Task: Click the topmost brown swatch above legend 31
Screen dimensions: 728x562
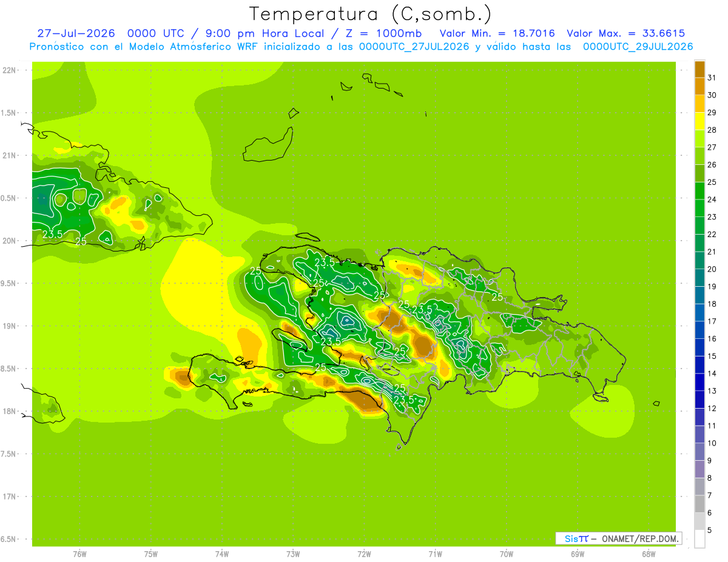Action: tap(699, 69)
